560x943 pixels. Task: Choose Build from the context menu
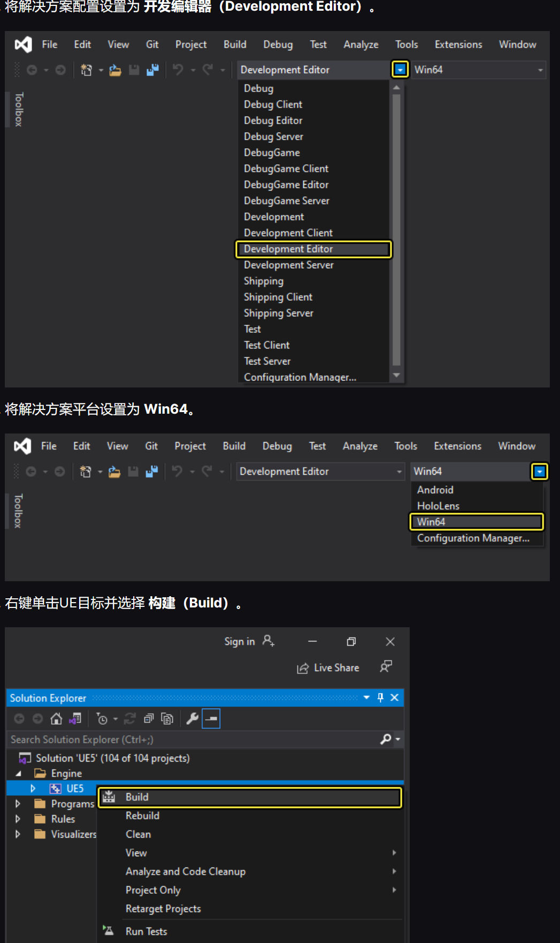click(x=250, y=797)
